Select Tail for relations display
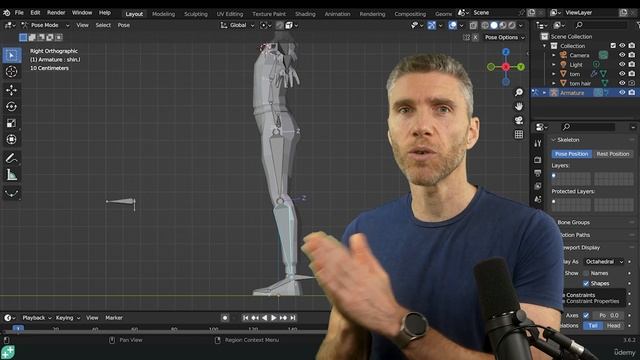Viewport: 640px width, 360px height. [593, 325]
